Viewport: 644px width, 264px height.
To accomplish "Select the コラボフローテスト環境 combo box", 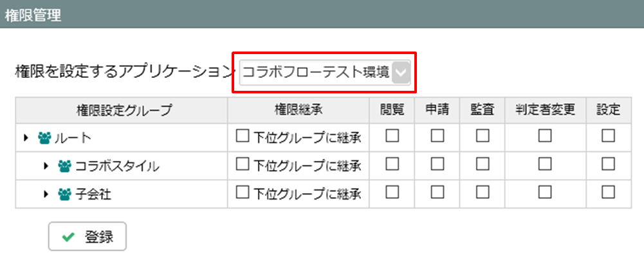I will [x=325, y=73].
